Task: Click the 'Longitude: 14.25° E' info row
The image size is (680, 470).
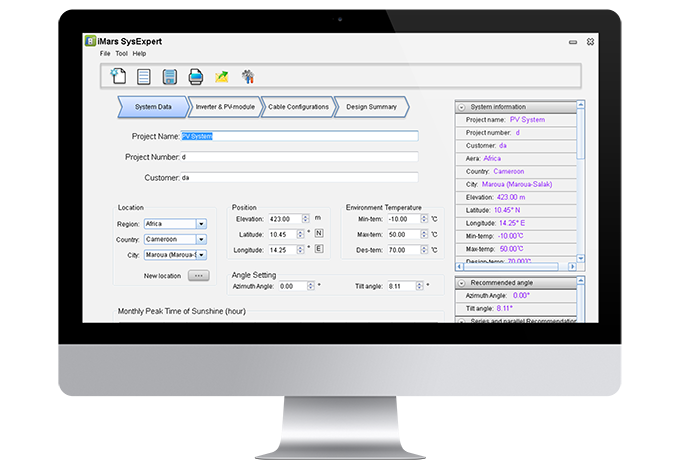Action: [516, 223]
